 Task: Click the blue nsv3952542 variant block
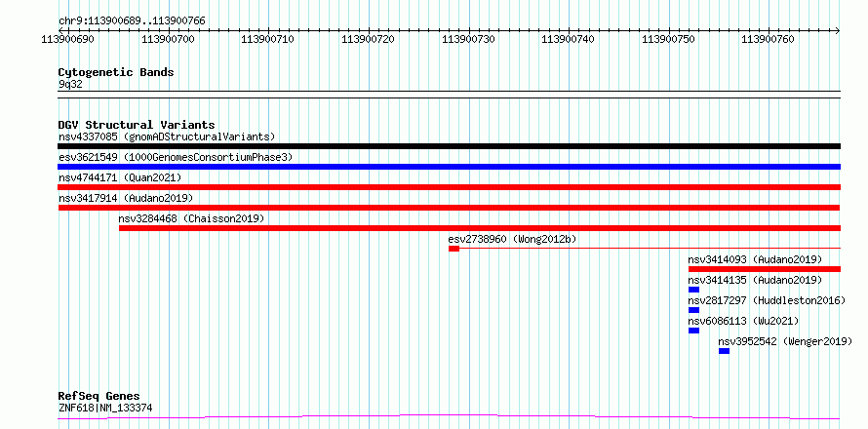[724, 351]
